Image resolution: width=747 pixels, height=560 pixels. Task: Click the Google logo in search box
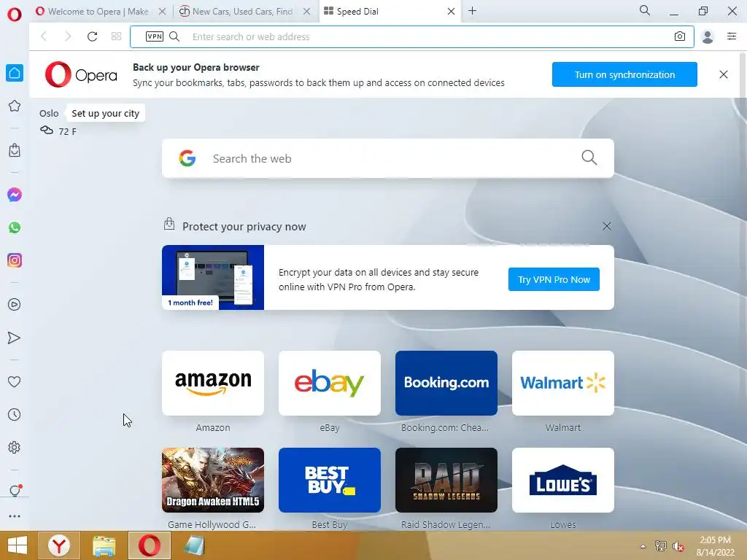187,158
